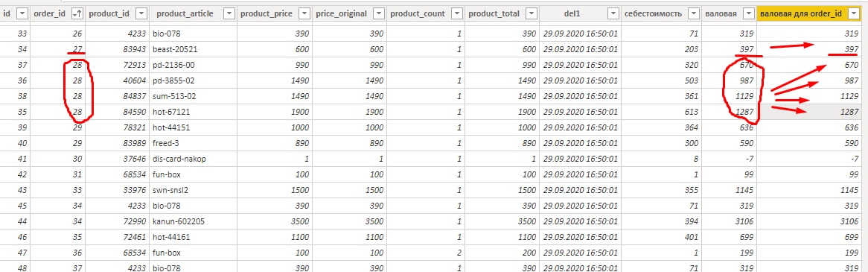Open the id column filter dropdown
This screenshot has height=272, width=868.
coord(22,14)
